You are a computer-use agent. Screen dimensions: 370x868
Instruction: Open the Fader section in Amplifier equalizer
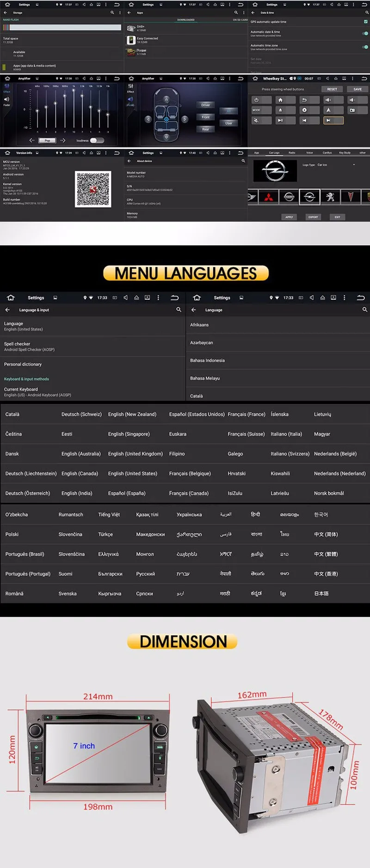coord(7,101)
